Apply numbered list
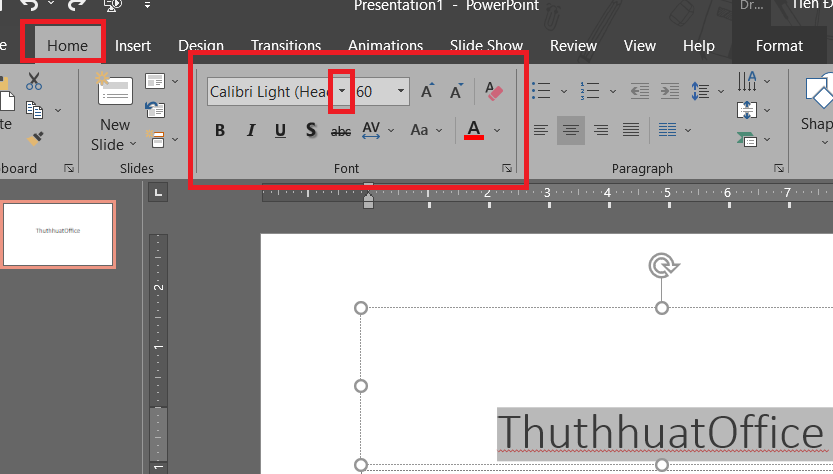The width and height of the screenshot is (833, 474). [x=590, y=90]
